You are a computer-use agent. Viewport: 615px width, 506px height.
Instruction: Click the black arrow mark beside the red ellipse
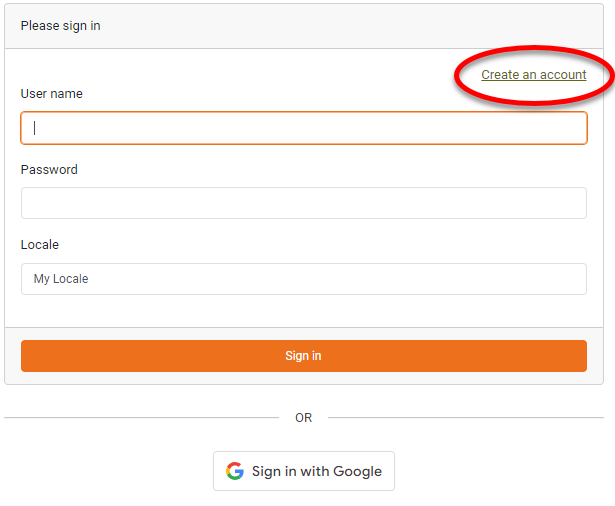coord(610,80)
